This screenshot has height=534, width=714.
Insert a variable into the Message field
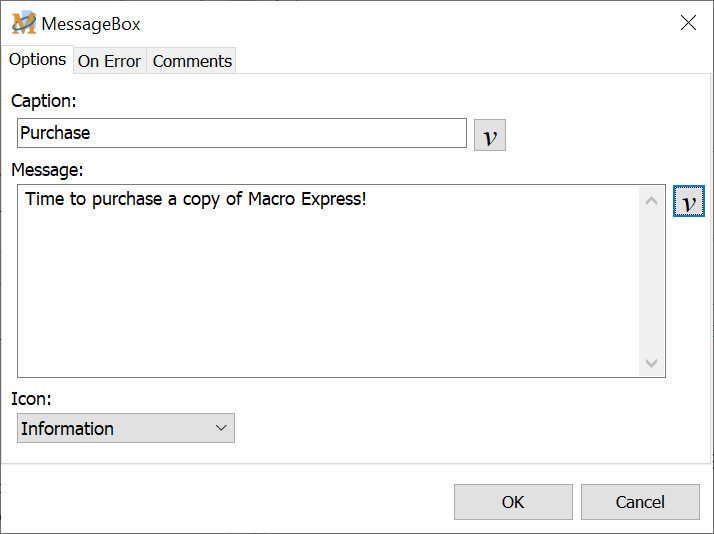click(x=688, y=201)
